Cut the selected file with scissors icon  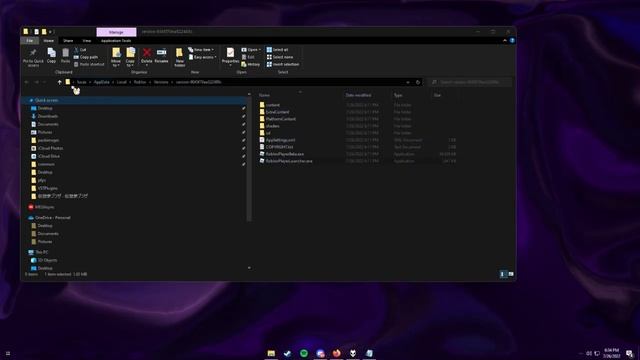pyautogui.click(x=80, y=50)
